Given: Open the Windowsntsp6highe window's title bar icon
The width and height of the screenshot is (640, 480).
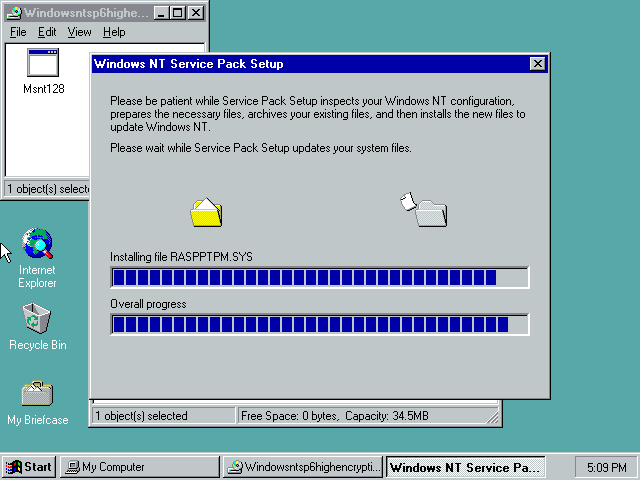Looking at the screenshot, I should pos(13,13).
